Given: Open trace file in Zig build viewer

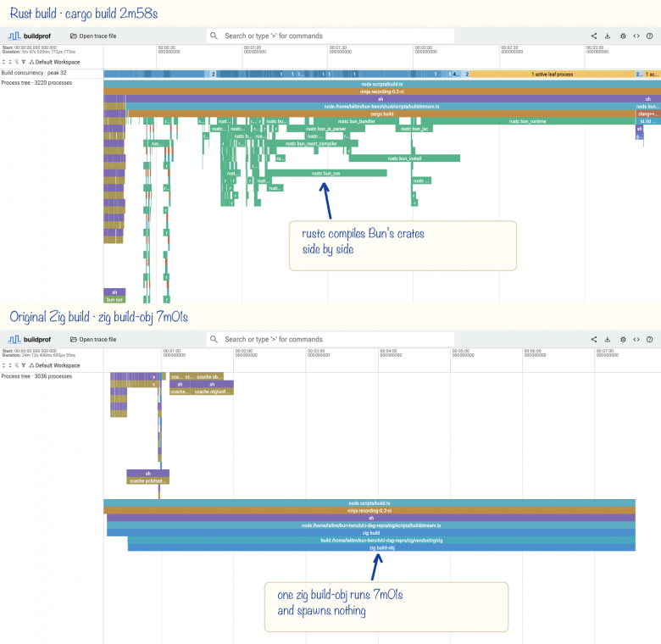Looking at the screenshot, I should click(x=93, y=339).
